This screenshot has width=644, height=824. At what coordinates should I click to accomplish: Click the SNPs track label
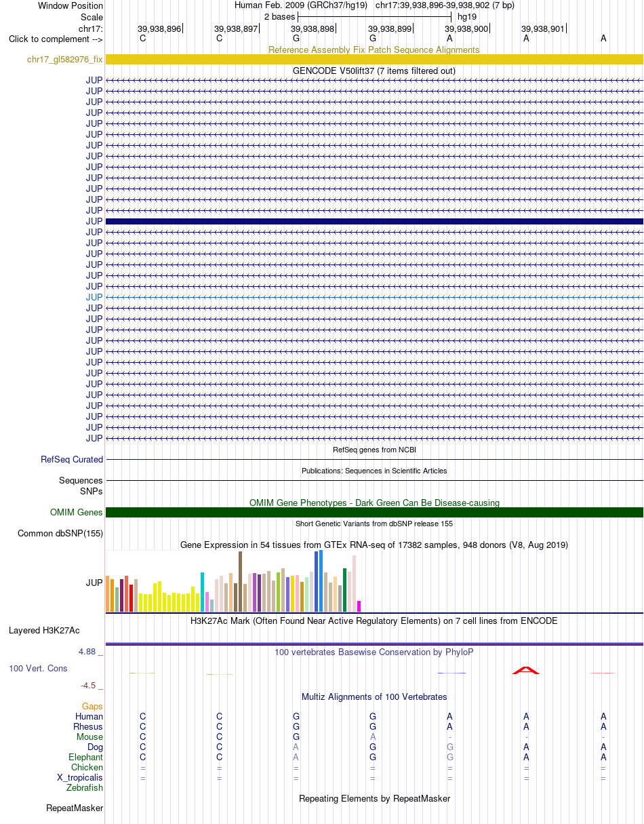pos(92,491)
